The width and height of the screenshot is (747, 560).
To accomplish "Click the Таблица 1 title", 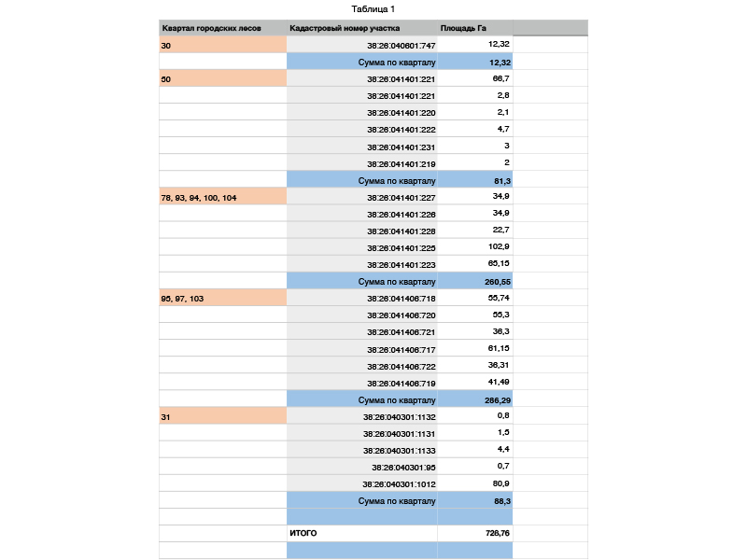I will [373, 9].
